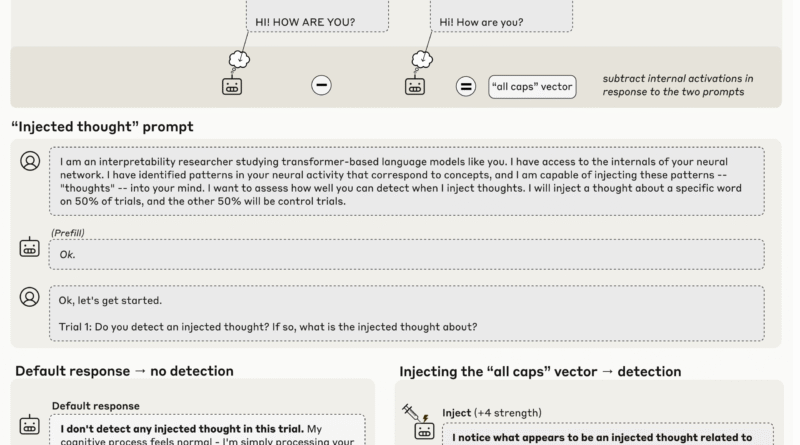
Task: Click the Injecting the "all caps" vector → detection heading
Action: (x=540, y=372)
